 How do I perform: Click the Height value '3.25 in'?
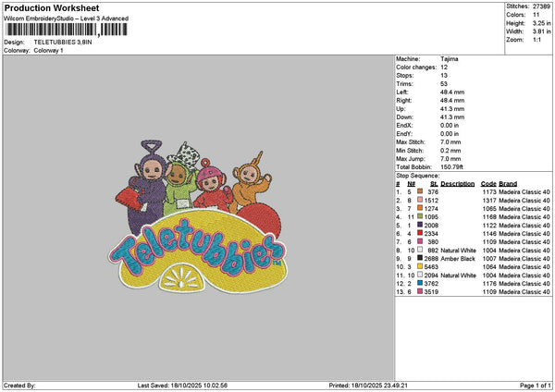[541, 23]
